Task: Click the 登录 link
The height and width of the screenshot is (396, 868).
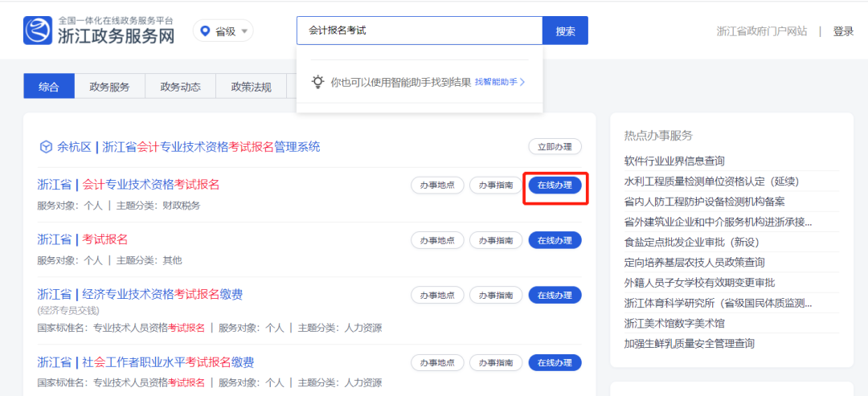Action: coord(843,31)
